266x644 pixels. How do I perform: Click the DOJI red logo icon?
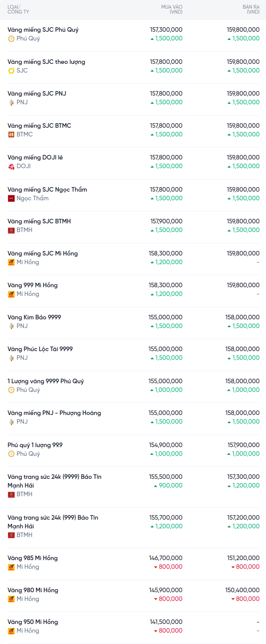(x=11, y=166)
